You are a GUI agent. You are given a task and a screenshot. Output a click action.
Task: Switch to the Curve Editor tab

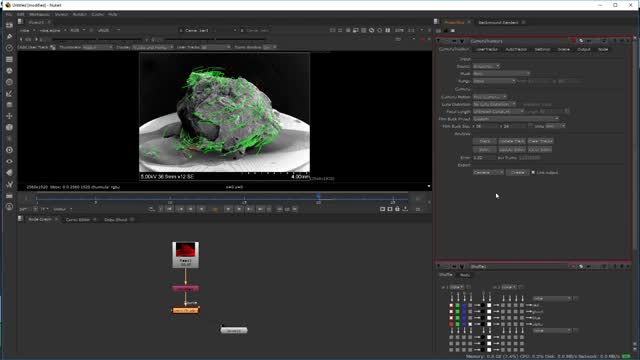click(78, 220)
